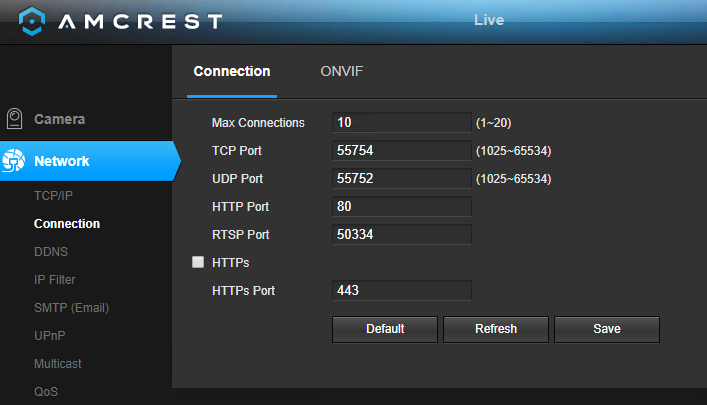Click the Save button
The height and width of the screenshot is (405, 707).
[606, 329]
